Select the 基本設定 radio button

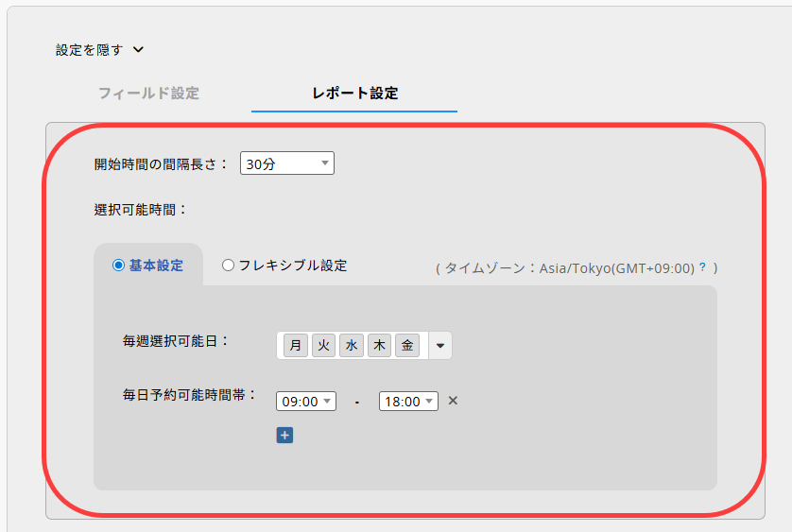click(118, 266)
